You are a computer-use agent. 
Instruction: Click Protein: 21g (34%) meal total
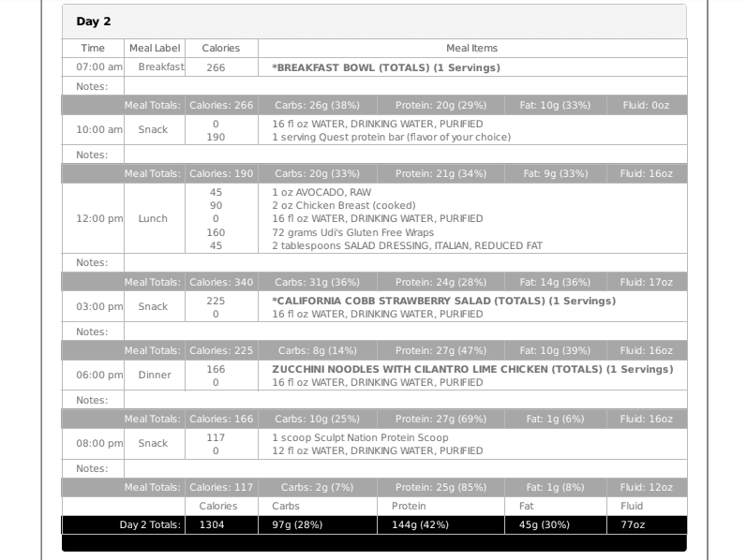441,174
